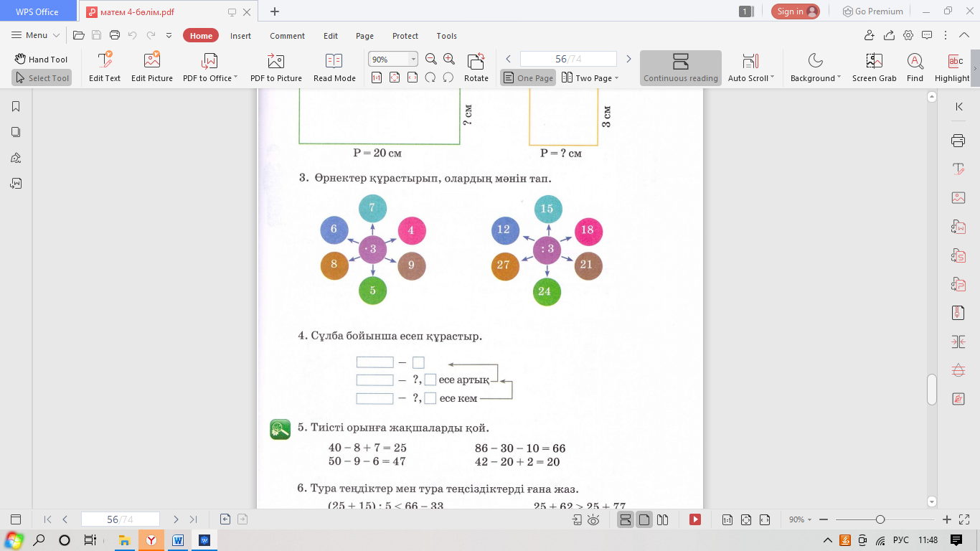Open the Page tab
The image size is (980, 551).
364,36
